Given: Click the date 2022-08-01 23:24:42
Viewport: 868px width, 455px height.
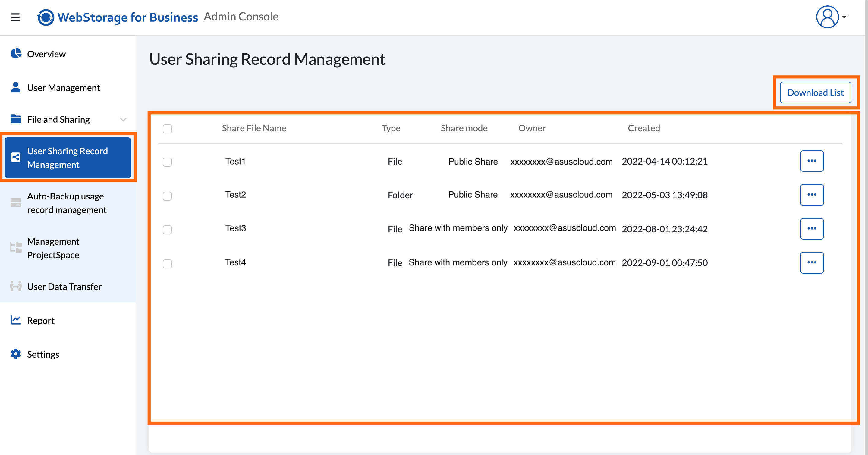Looking at the screenshot, I should click(665, 229).
